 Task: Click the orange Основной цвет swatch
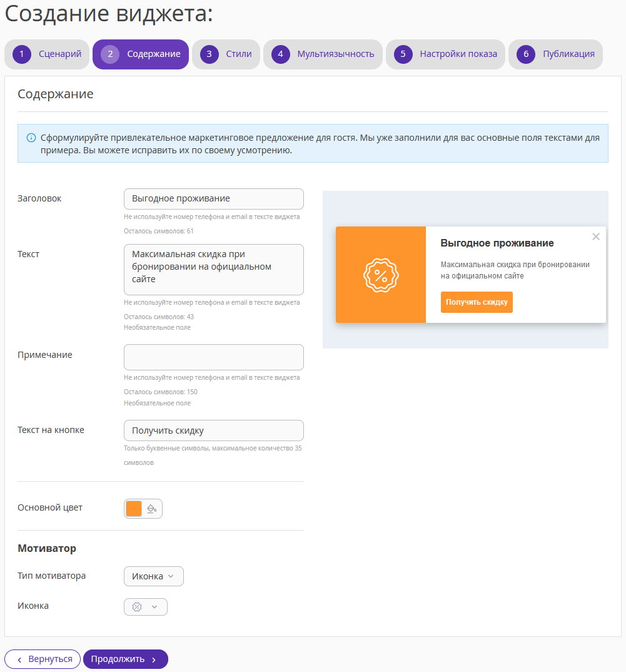click(134, 509)
